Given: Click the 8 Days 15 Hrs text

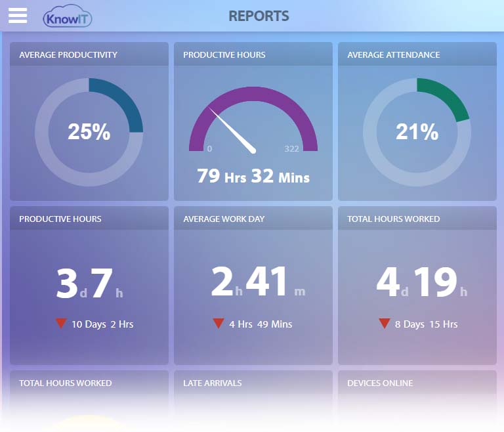Looking at the screenshot, I should tap(426, 324).
